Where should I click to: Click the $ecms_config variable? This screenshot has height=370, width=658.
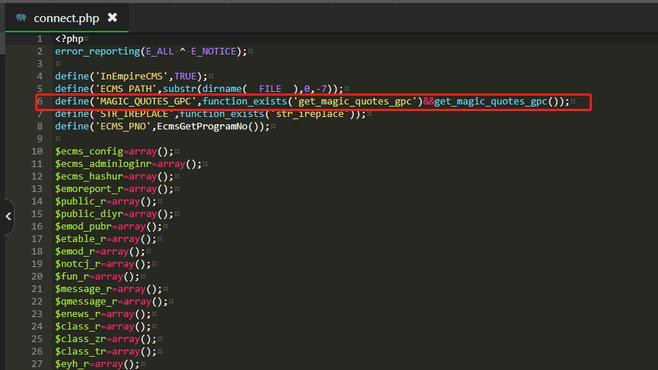point(89,151)
